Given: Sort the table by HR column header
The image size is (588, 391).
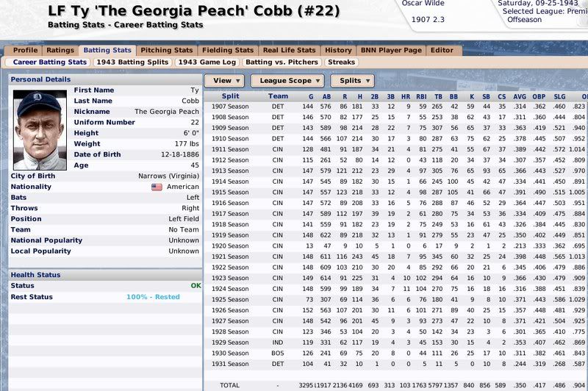Looking at the screenshot, I should click(407, 96).
